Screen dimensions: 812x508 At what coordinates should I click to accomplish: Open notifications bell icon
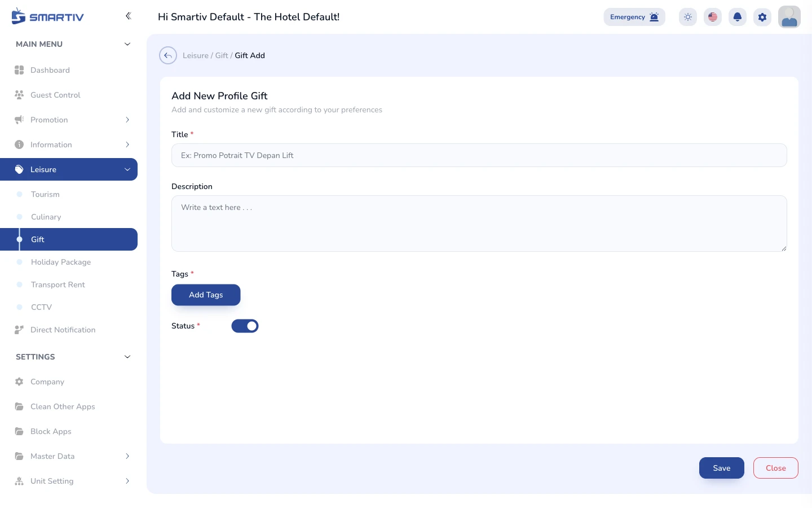[x=738, y=17]
